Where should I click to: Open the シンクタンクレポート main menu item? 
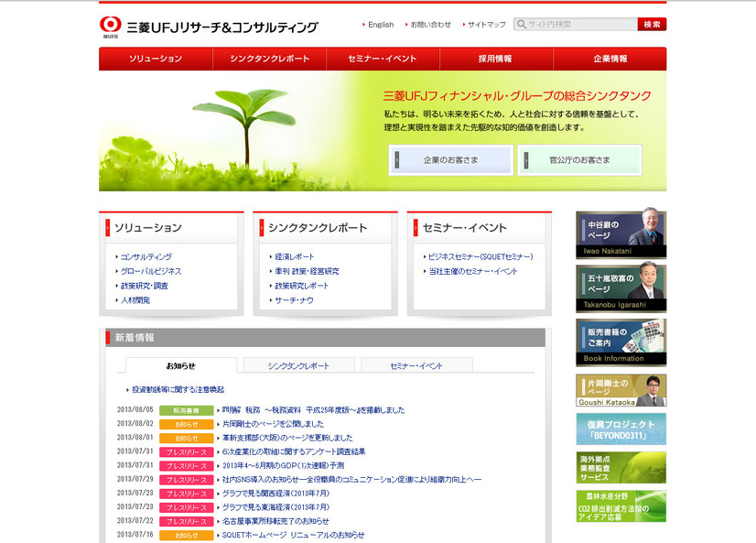pyautogui.click(x=269, y=59)
